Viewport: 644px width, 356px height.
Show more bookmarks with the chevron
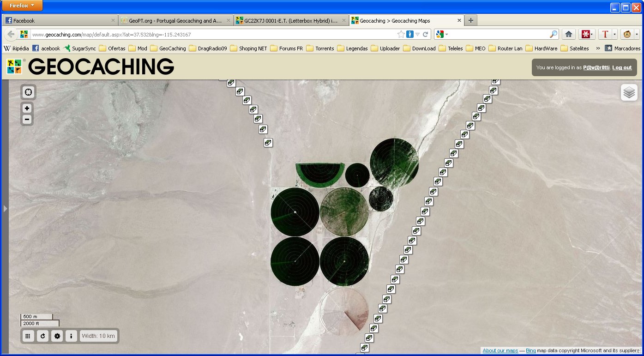coord(598,48)
